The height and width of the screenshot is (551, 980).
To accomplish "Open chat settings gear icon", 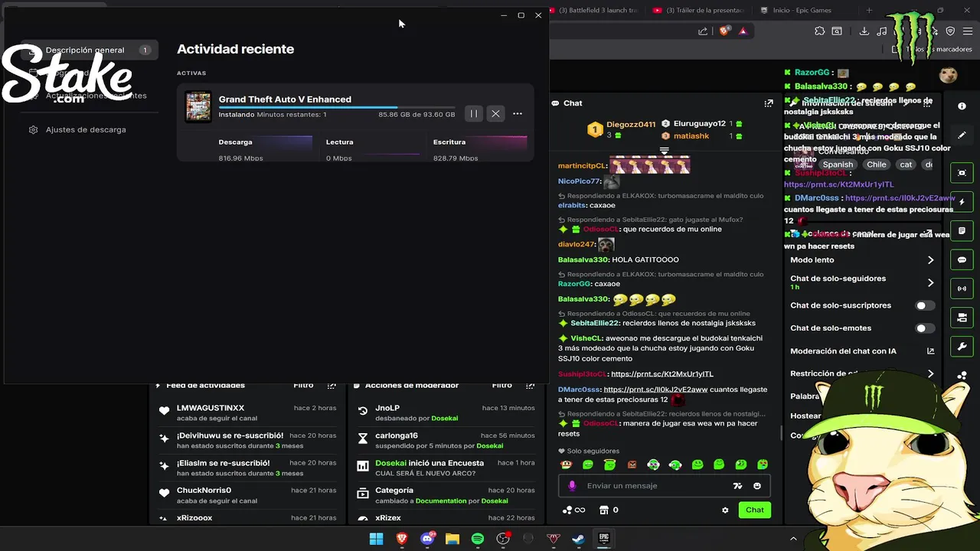I will (x=725, y=510).
